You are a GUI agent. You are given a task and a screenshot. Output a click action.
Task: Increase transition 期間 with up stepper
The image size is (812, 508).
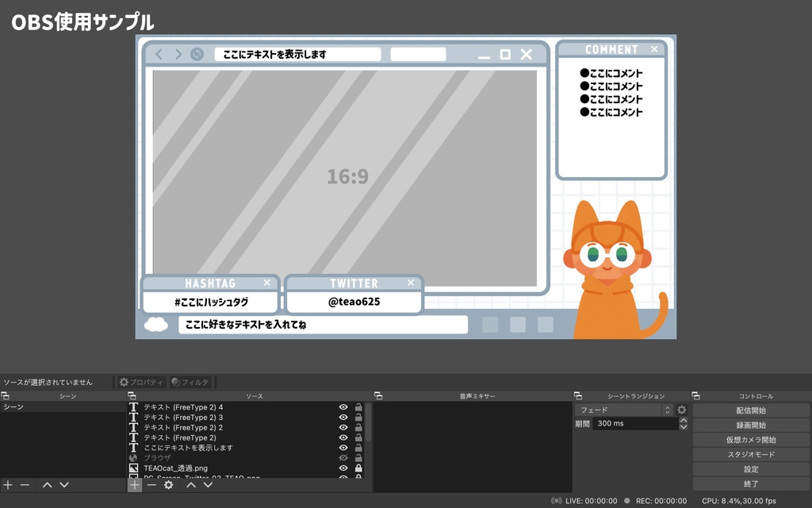684,421
